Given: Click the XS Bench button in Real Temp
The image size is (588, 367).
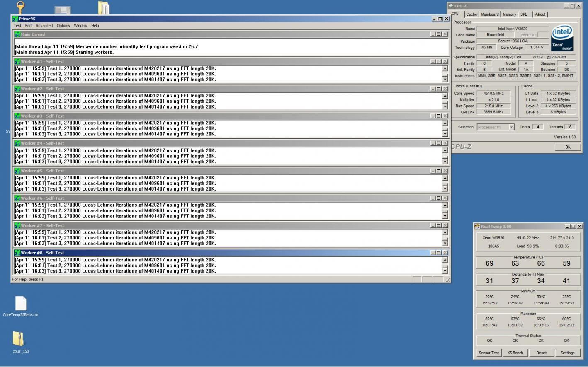Looking at the screenshot, I should click(515, 353).
